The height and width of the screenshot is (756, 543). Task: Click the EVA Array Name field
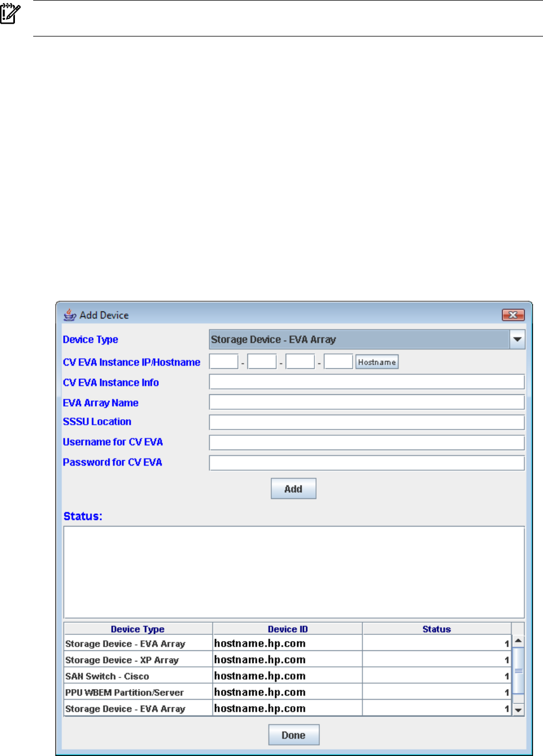click(x=366, y=402)
